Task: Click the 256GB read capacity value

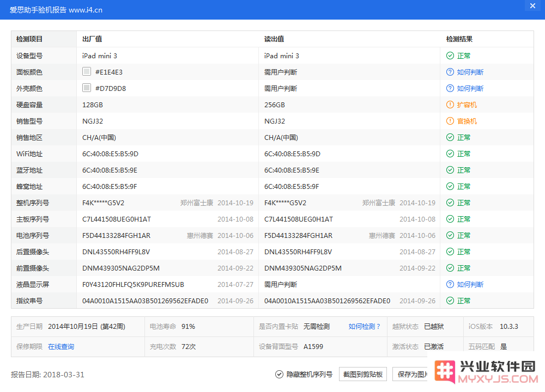Action: pos(275,105)
